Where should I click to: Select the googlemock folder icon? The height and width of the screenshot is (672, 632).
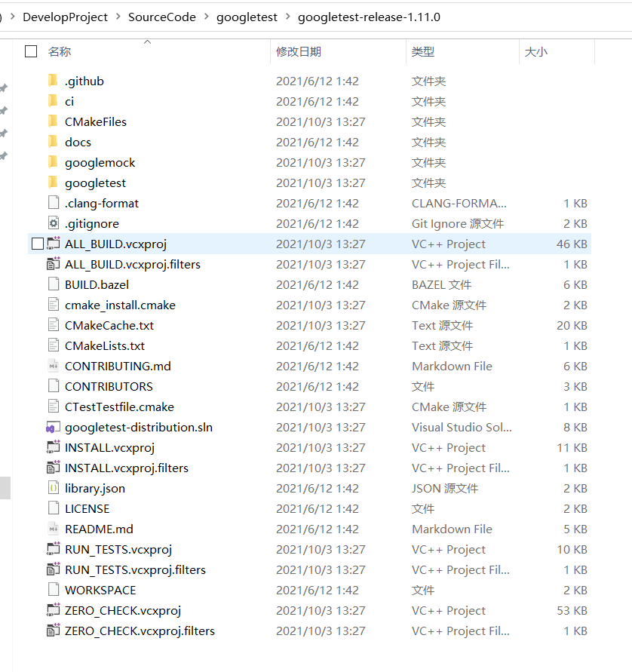(53, 162)
